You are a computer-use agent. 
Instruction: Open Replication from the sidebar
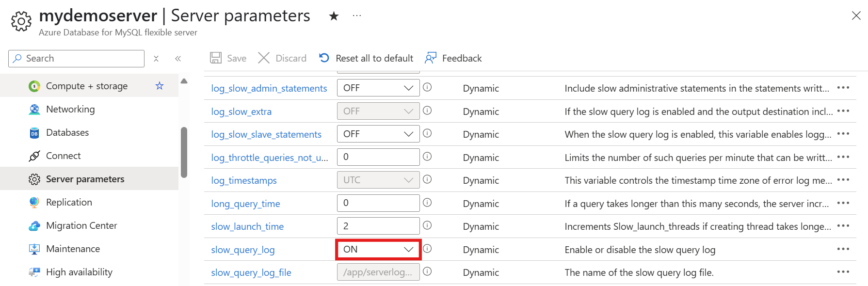[69, 202]
